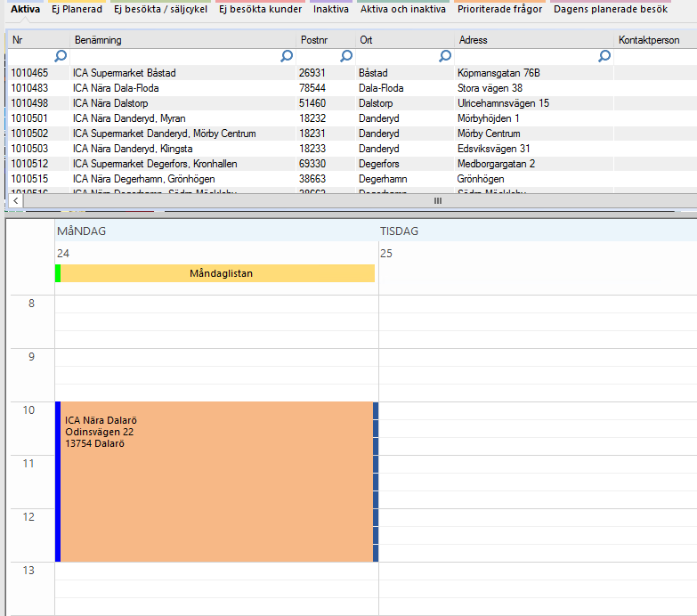Open the Ej besökta kunder tab
The image size is (697, 616).
click(x=261, y=9)
